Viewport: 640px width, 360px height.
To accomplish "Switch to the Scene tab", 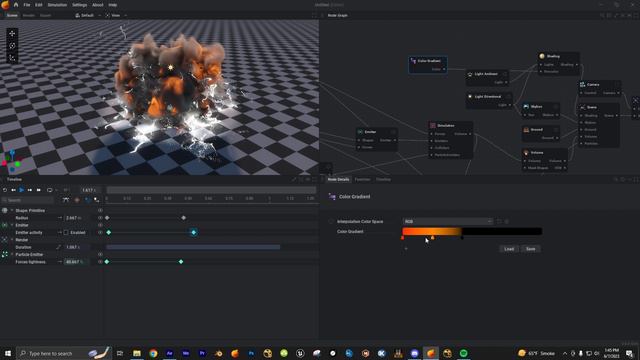I will pyautogui.click(x=12, y=16).
